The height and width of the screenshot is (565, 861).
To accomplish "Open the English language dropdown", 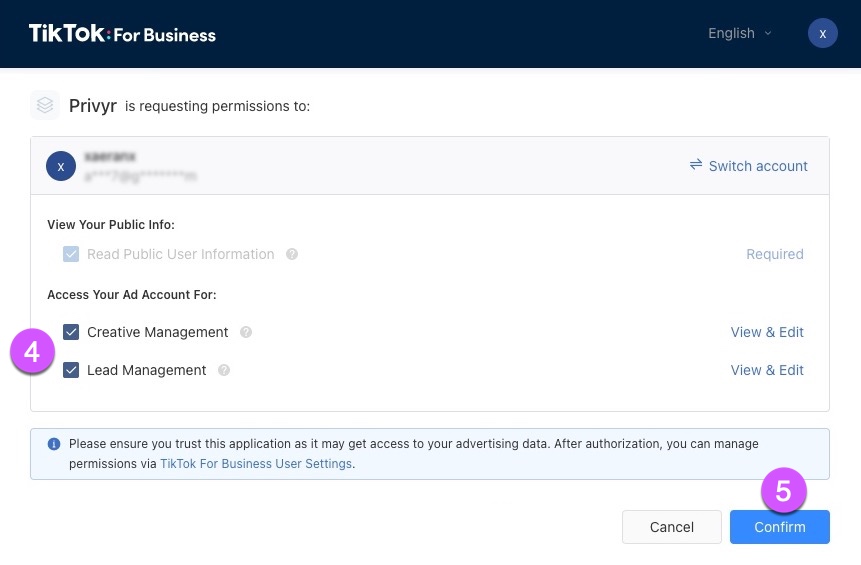I will click(x=740, y=33).
